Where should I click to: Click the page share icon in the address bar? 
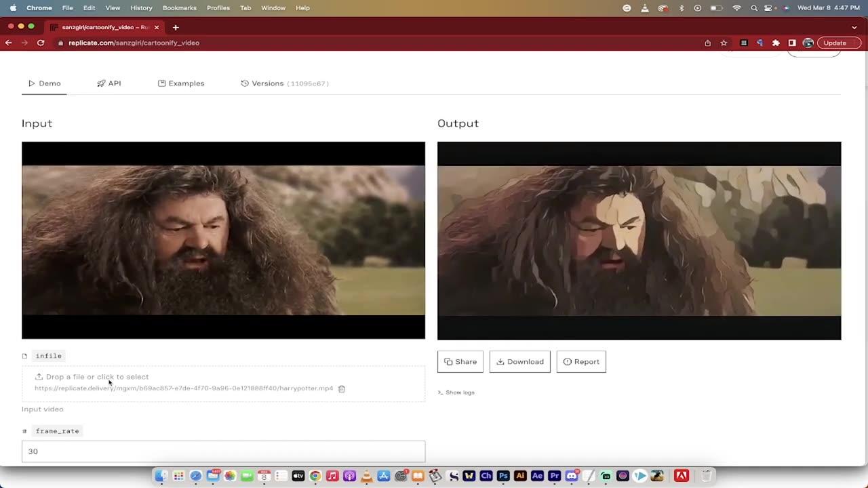(x=707, y=43)
